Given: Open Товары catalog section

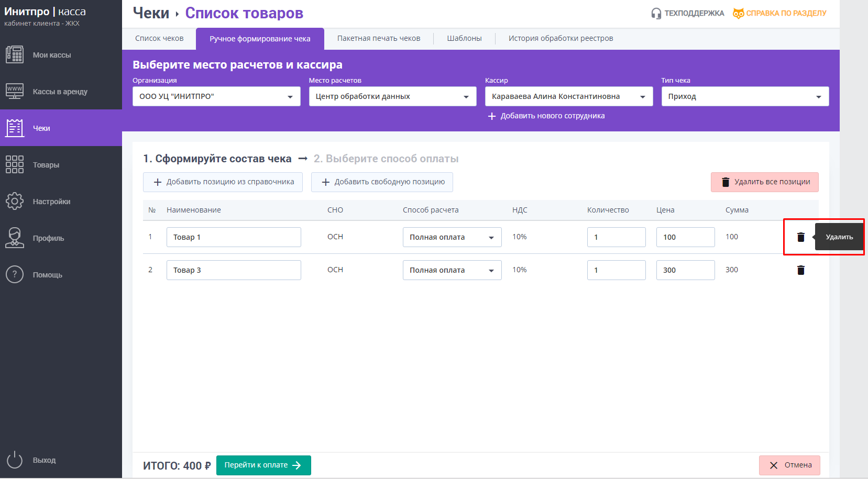Looking at the screenshot, I should click(x=61, y=165).
